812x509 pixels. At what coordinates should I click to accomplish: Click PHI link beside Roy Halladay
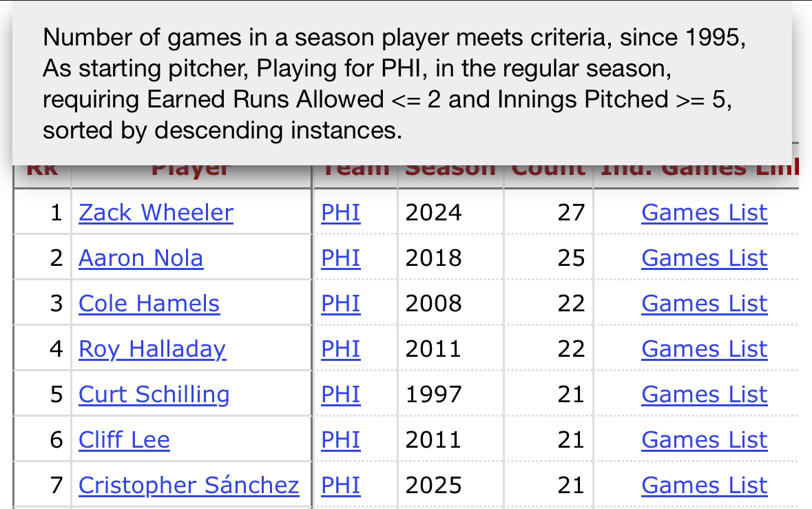(x=340, y=349)
